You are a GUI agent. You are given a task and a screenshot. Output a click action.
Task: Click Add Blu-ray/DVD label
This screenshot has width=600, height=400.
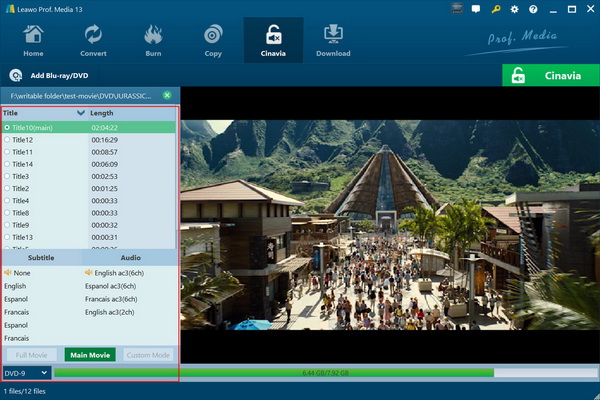point(59,75)
